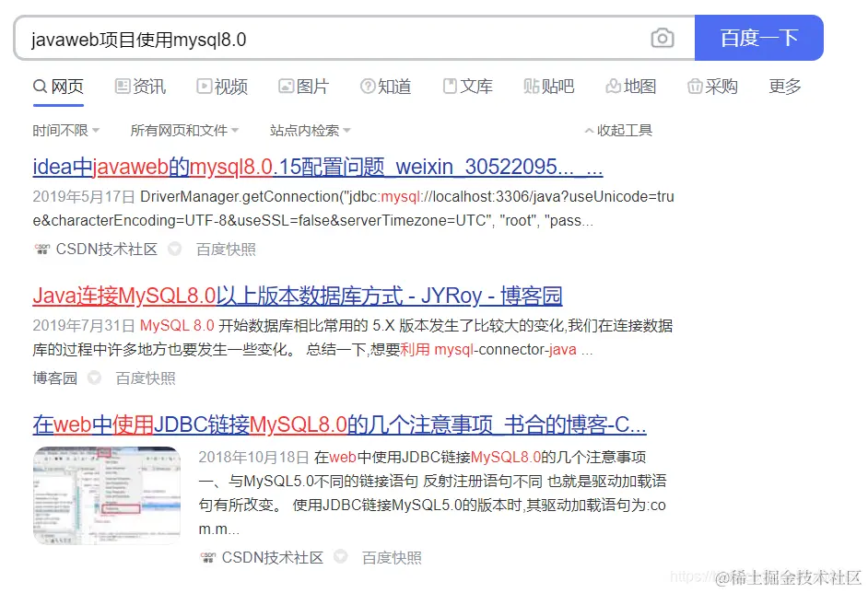868x593 pixels.
Task: Open the 时间不限 time filter dropdown
Action: tap(66, 130)
